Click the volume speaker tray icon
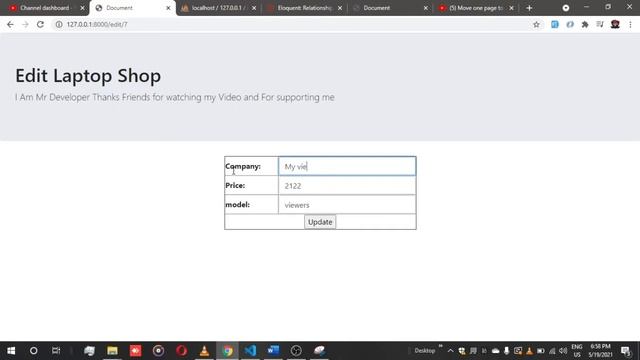 [563, 351]
